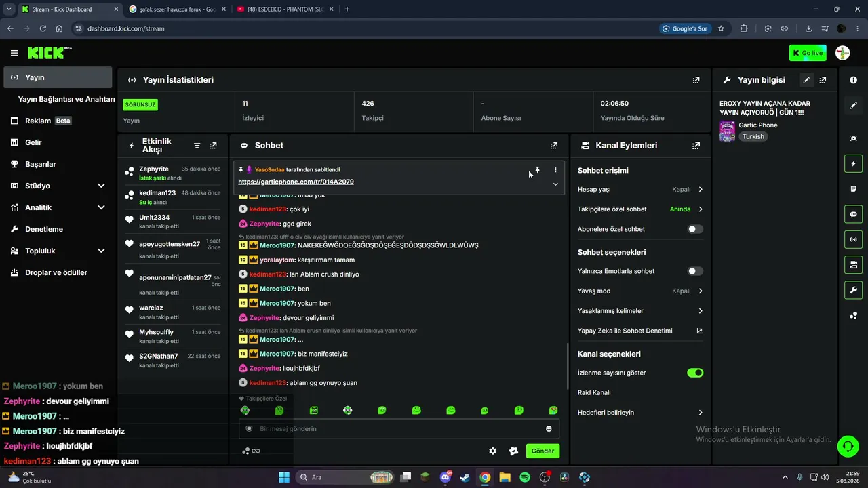This screenshot has width=868, height=488.
Task: Open Steam from the taskbar
Action: 465,477
